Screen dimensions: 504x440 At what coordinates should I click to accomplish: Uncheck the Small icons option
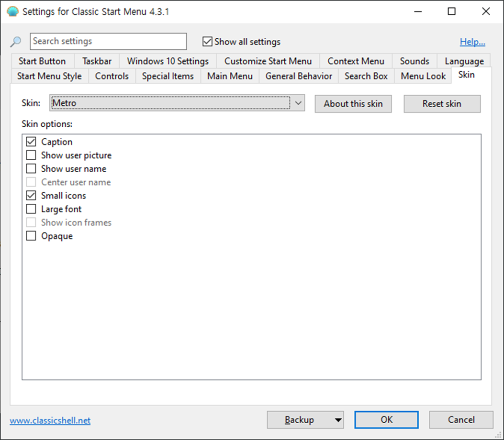(x=31, y=196)
